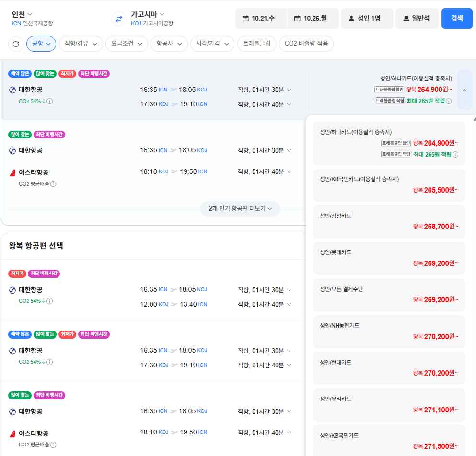Select 성인/하나카드 fare 264,900원 in panel
Viewport: 476px width, 456px height.
click(x=389, y=144)
